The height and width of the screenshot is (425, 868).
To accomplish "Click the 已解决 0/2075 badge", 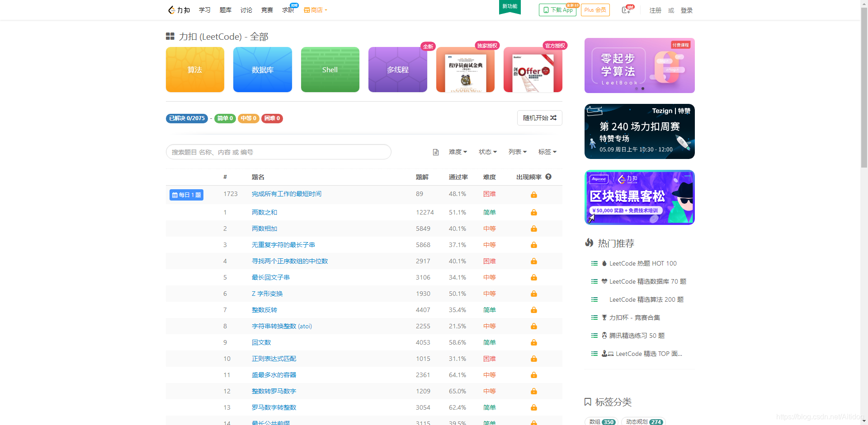I will coord(187,118).
